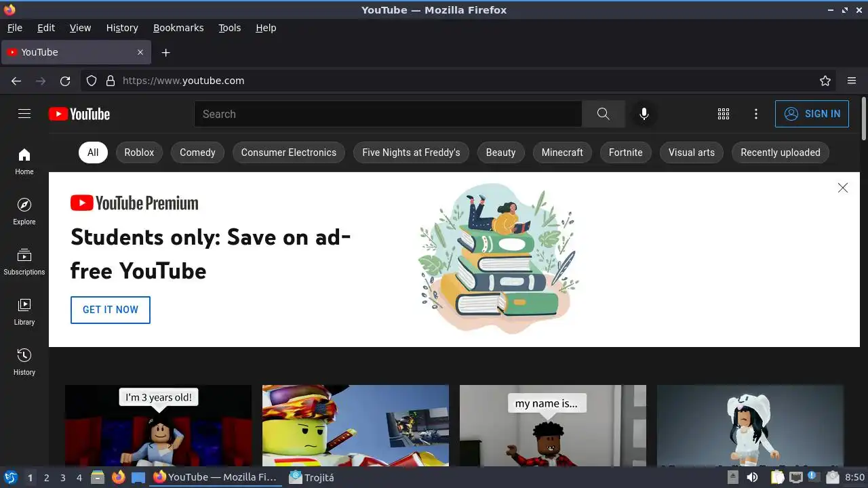Select the Recently uploaded chip
868x488 pixels.
781,152
